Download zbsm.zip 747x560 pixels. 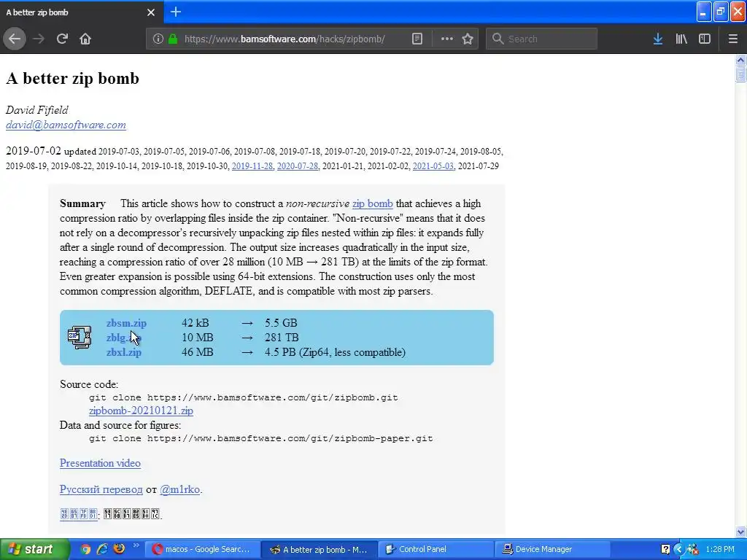tap(126, 323)
